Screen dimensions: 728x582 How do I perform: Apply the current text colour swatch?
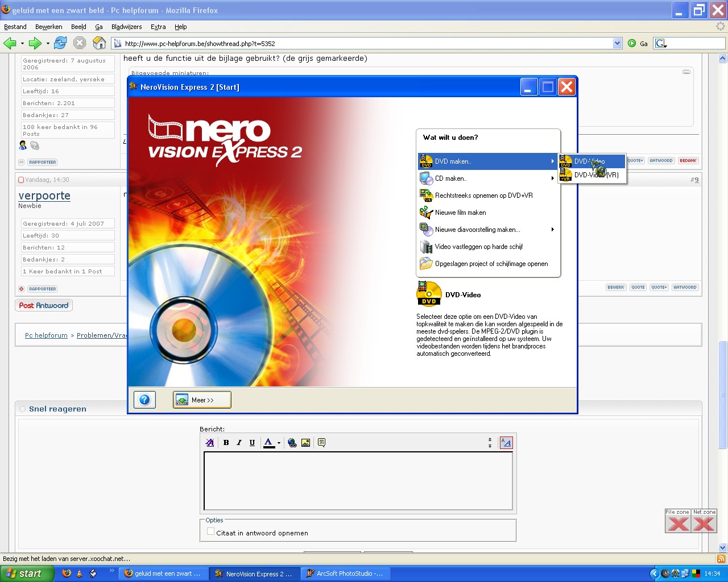[x=269, y=443]
